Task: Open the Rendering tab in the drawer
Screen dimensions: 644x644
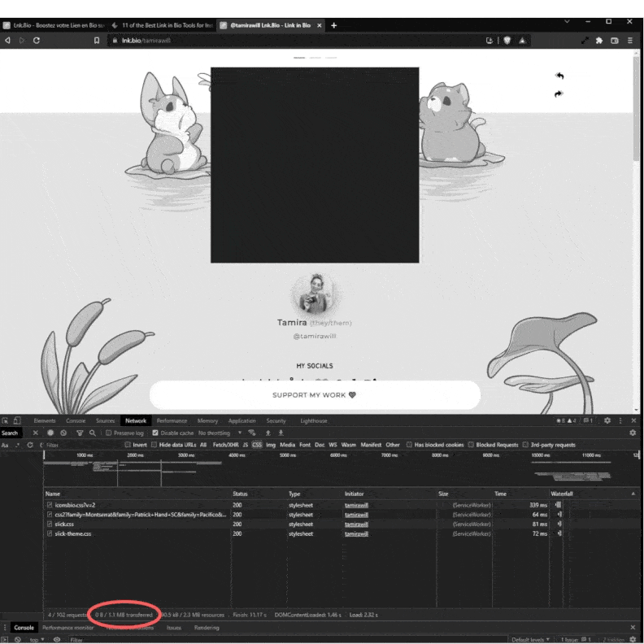Action: pos(207,628)
